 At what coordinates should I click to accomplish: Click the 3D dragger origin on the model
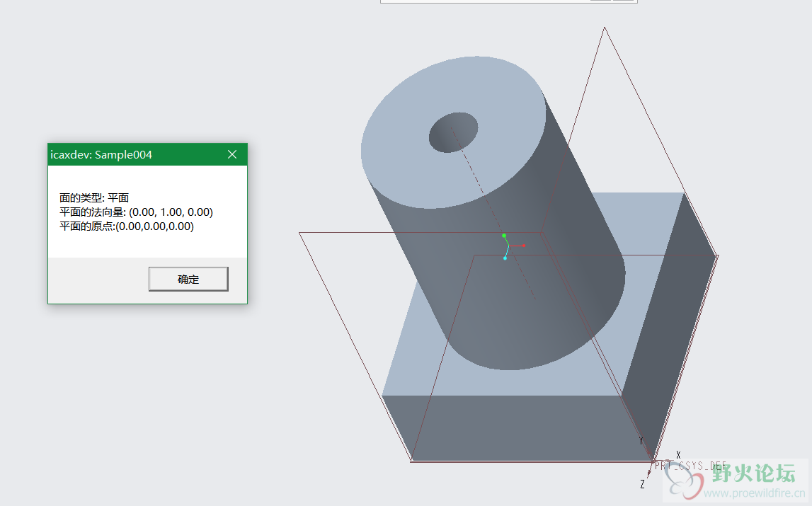(508, 246)
